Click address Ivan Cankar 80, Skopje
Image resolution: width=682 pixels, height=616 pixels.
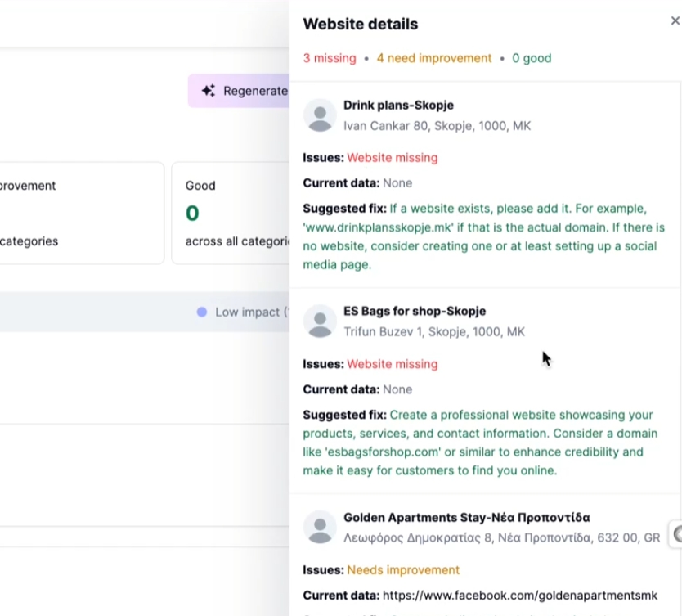click(437, 126)
